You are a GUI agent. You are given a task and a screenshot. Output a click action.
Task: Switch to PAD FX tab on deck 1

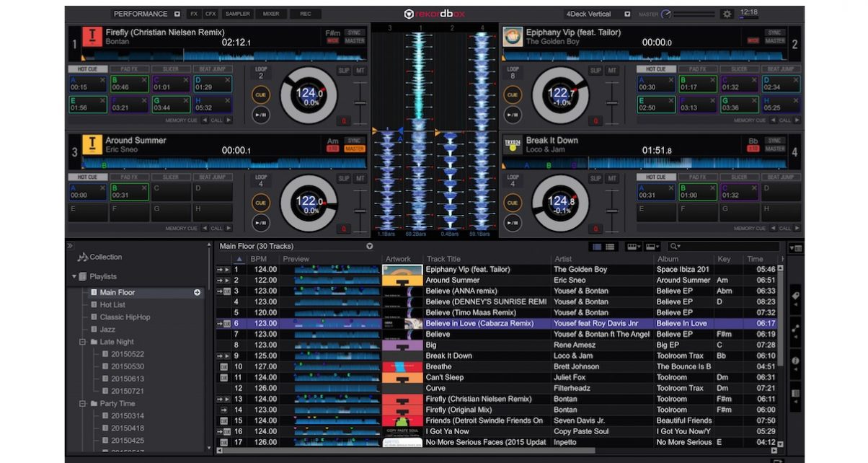[x=129, y=69]
